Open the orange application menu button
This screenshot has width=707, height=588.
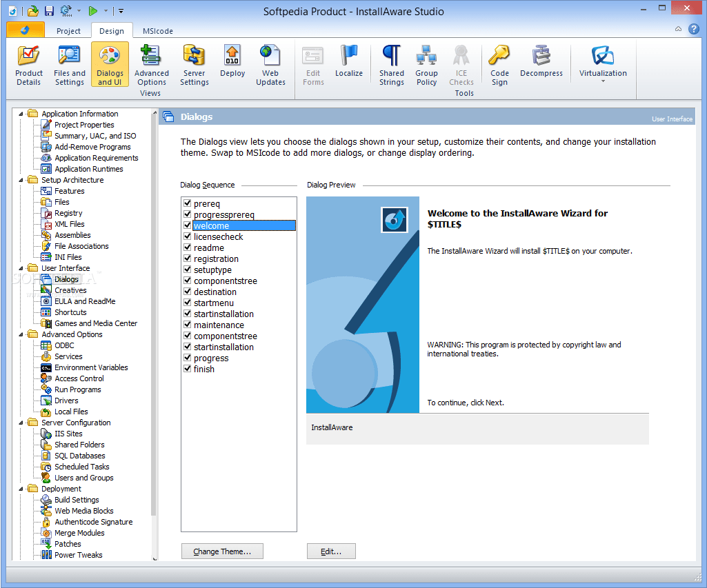pyautogui.click(x=26, y=30)
